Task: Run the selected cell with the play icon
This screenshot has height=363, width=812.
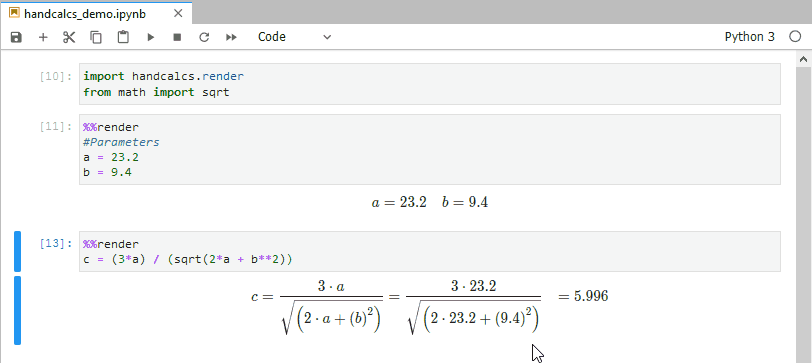Action: [x=151, y=37]
